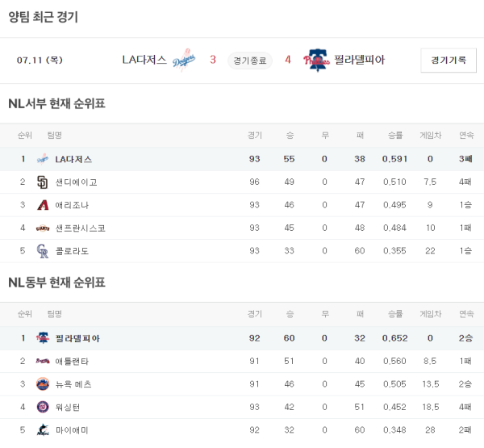
Task: Click the 승률 column header in NL서부 table
Action: (x=395, y=135)
